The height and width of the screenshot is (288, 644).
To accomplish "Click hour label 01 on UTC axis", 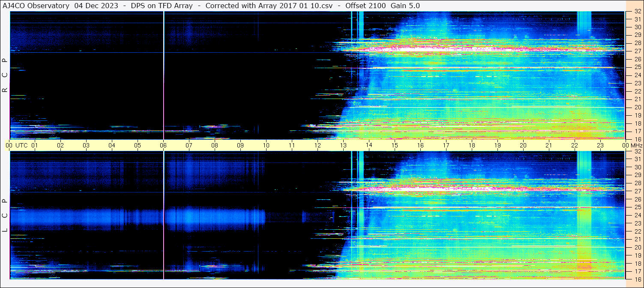I will point(35,145).
